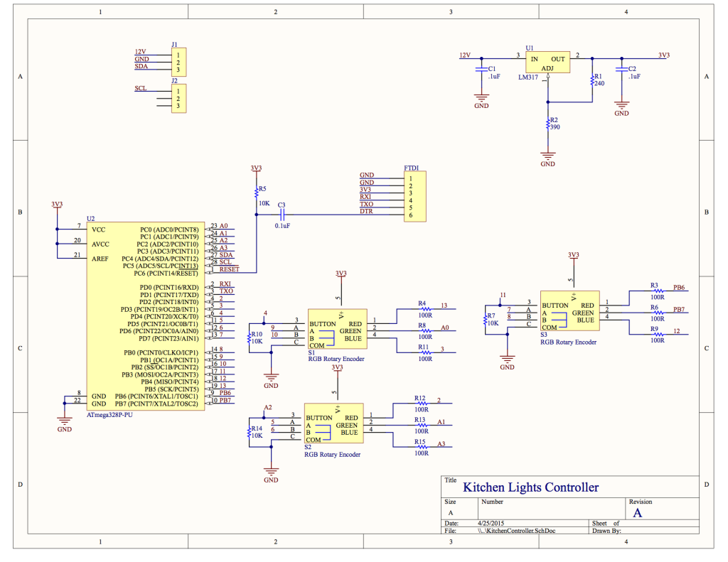
Task: Click the AREF pin label on U2
Action: coord(100,259)
